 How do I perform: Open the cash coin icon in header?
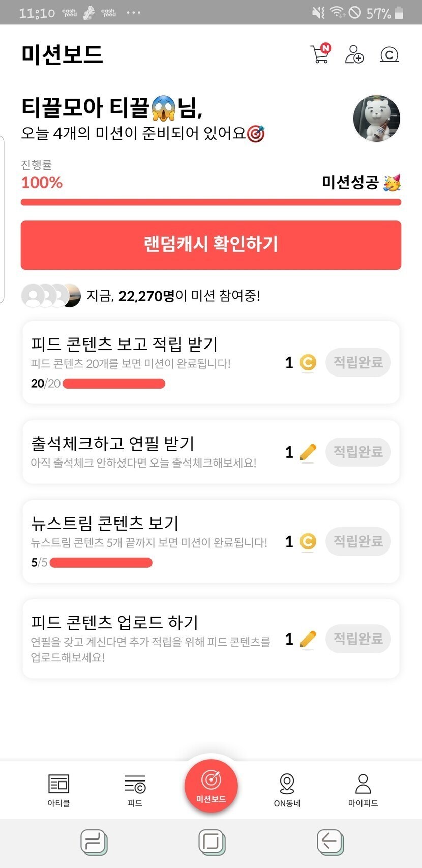coord(389,54)
